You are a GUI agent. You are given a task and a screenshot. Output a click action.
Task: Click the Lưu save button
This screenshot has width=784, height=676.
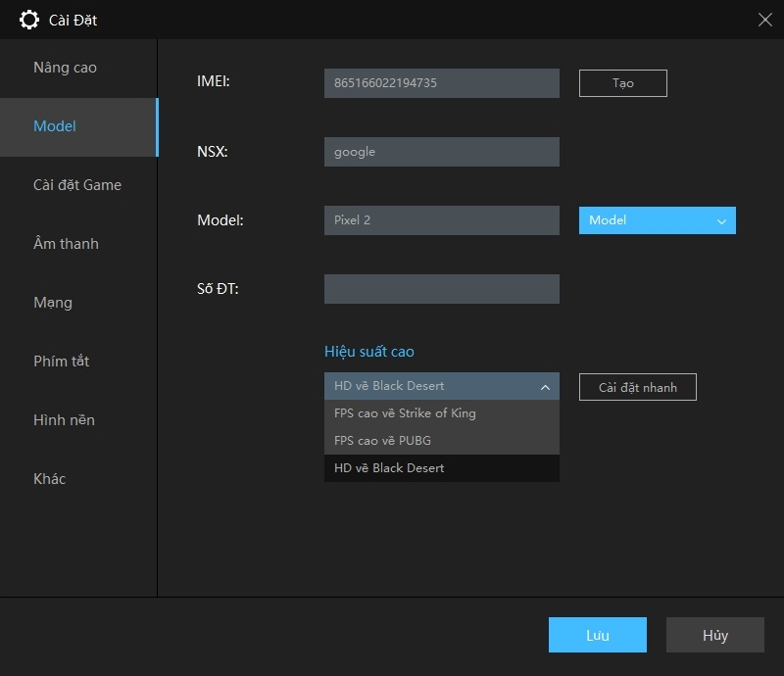597,635
